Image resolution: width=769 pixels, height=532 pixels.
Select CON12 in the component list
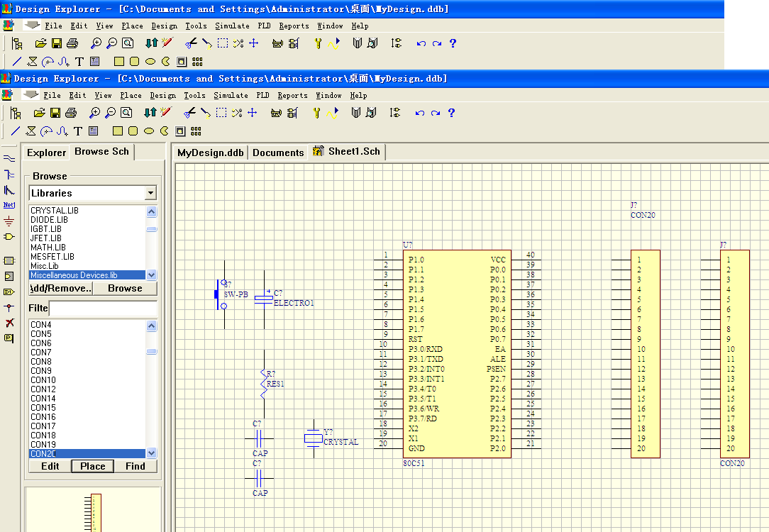click(43, 389)
